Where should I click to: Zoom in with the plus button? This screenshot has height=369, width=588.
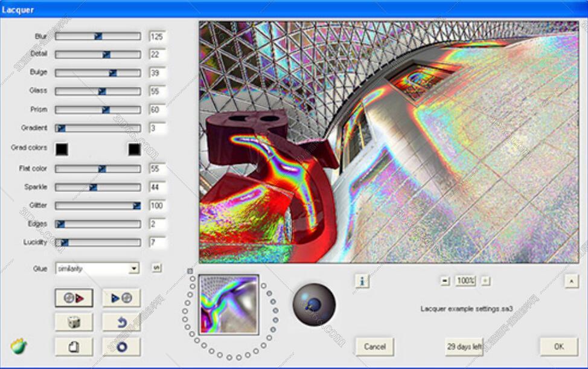(485, 281)
